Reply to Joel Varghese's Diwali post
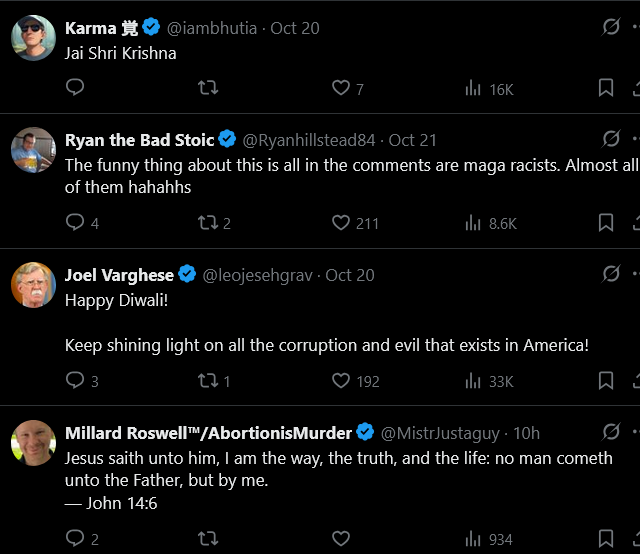The image size is (640, 554). click(75, 380)
